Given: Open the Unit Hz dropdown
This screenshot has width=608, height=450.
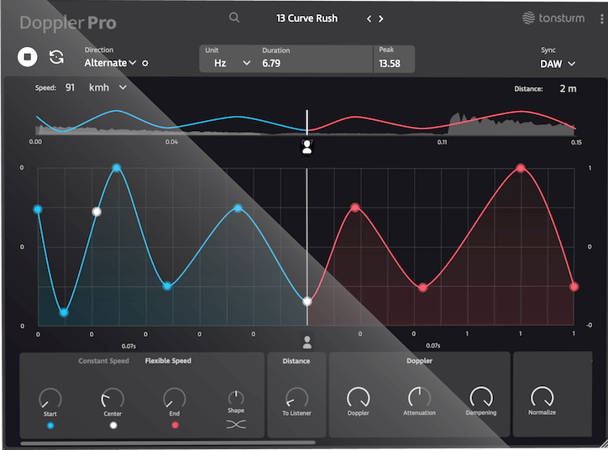Looking at the screenshot, I should pyautogui.click(x=228, y=63).
